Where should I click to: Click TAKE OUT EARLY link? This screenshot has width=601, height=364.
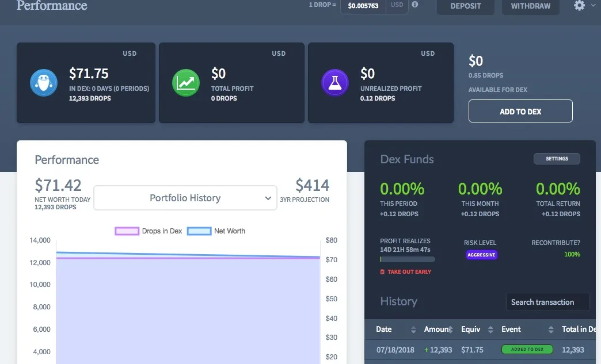click(x=409, y=272)
